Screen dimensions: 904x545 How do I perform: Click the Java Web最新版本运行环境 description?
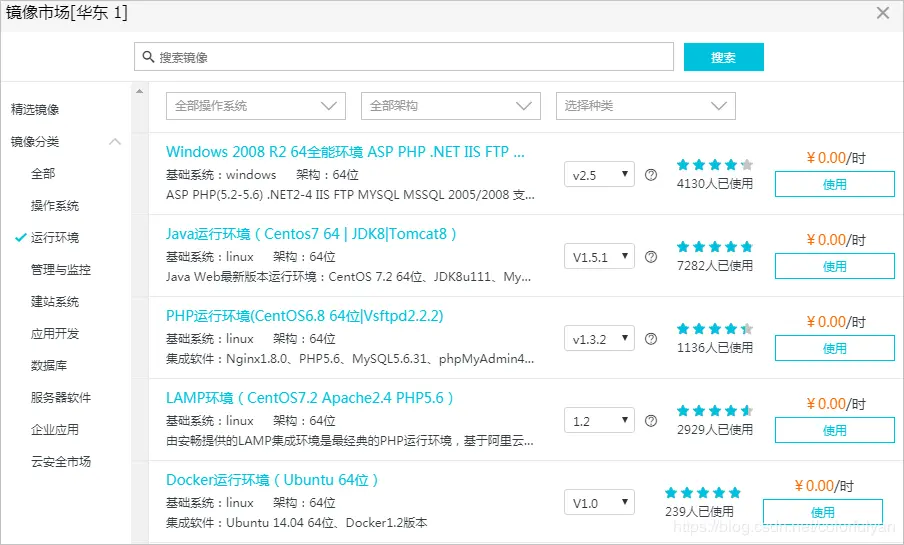click(x=348, y=277)
